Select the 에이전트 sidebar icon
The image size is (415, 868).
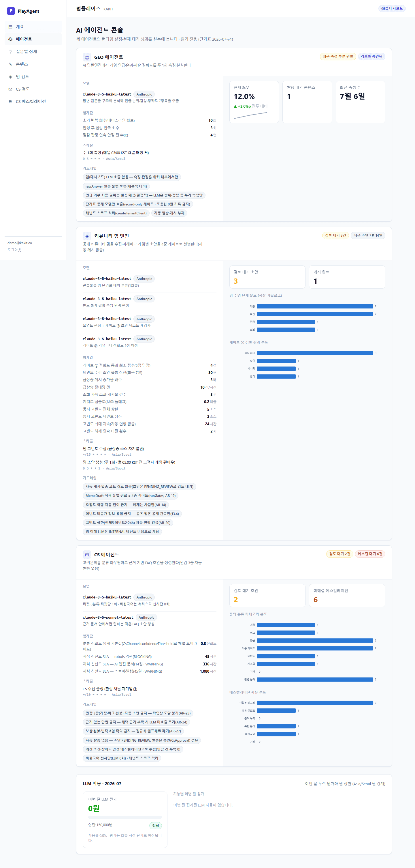pyautogui.click(x=10, y=40)
